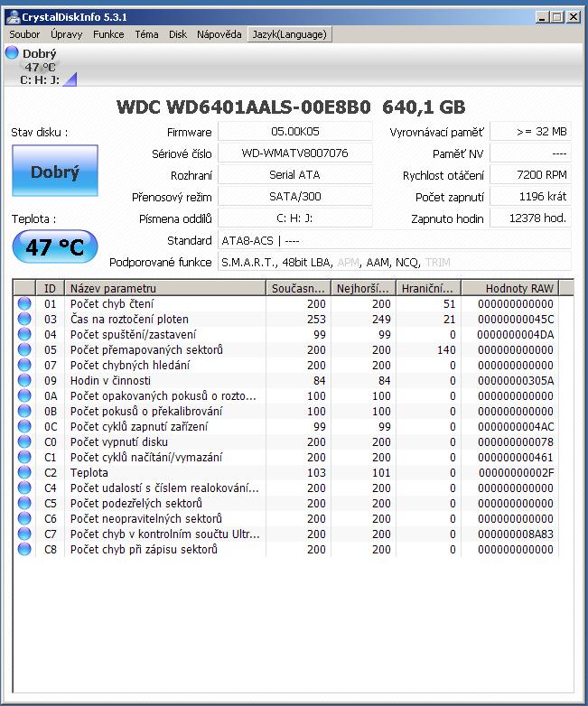Screen dimensions: 588x706
Task: Click the status orb for Počet přemapovaných sektorů
Action: 24,349
